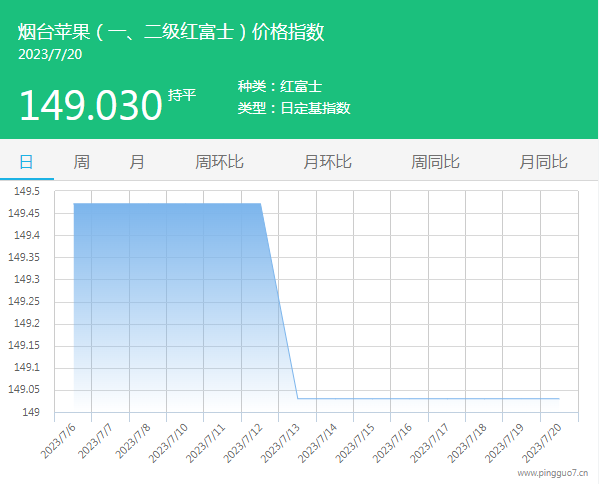This screenshot has width=599, height=484.
Task: Click the 2023/7/12 x-axis label
Action: pos(243,443)
